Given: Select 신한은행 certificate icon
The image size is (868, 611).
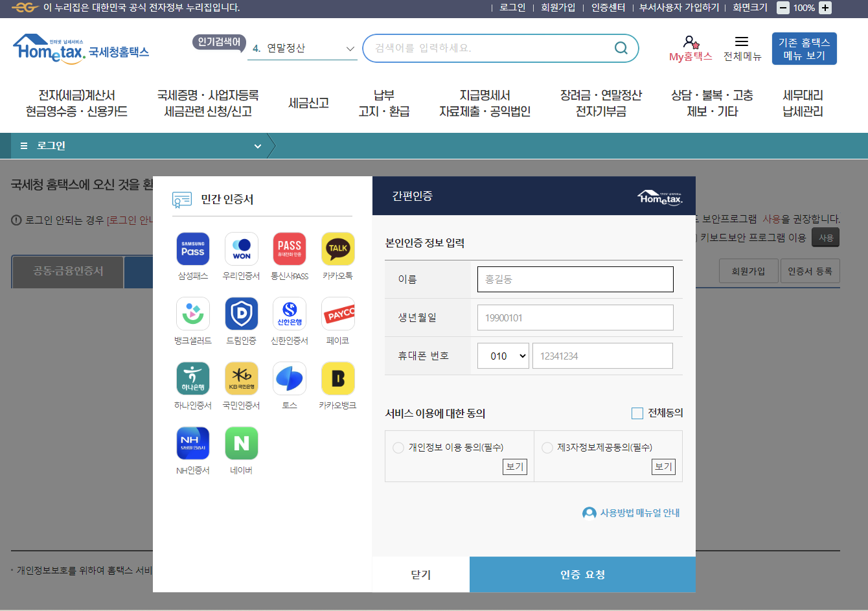Looking at the screenshot, I should (289, 313).
